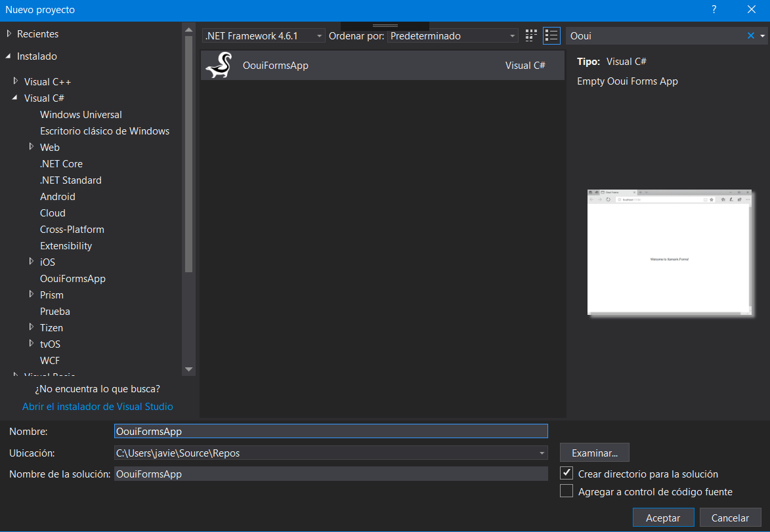Screen dimensions: 770x532
Task: Click tree scrollbar up arrow
Action: click(x=188, y=30)
